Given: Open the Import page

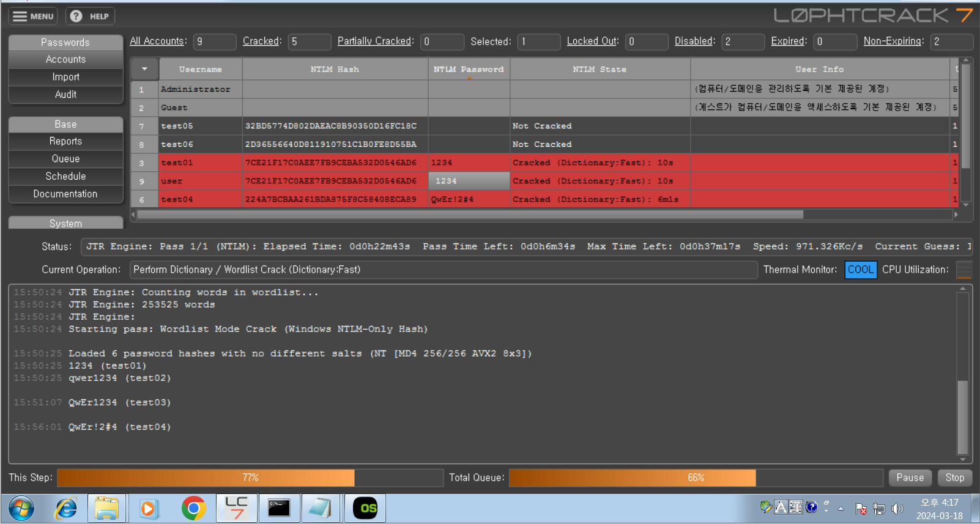Looking at the screenshot, I should click(65, 77).
